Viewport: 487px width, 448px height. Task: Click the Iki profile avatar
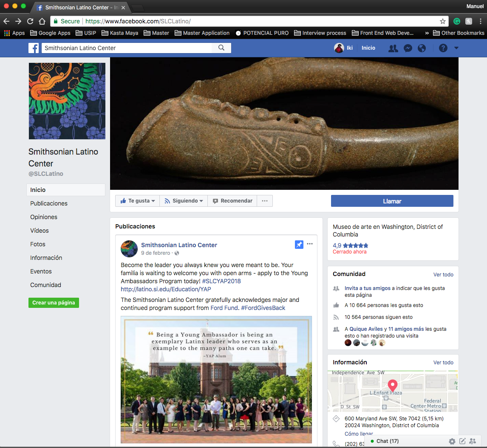click(339, 48)
